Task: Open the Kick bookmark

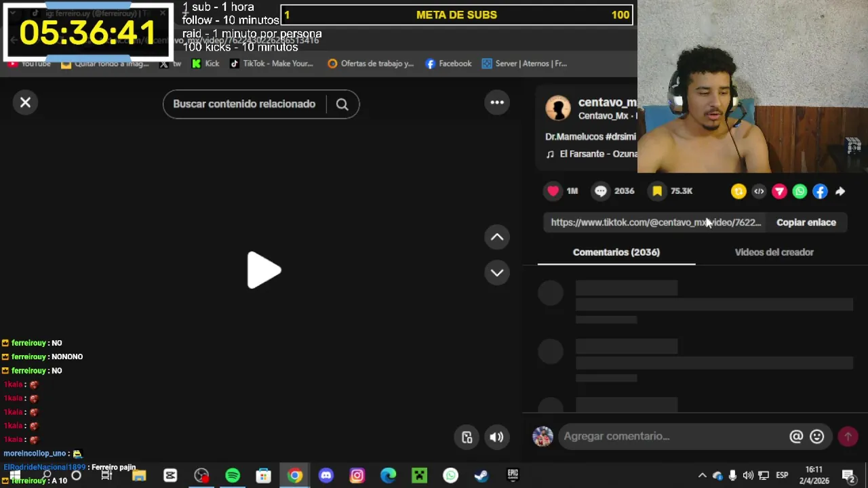Action: pyautogui.click(x=205, y=64)
